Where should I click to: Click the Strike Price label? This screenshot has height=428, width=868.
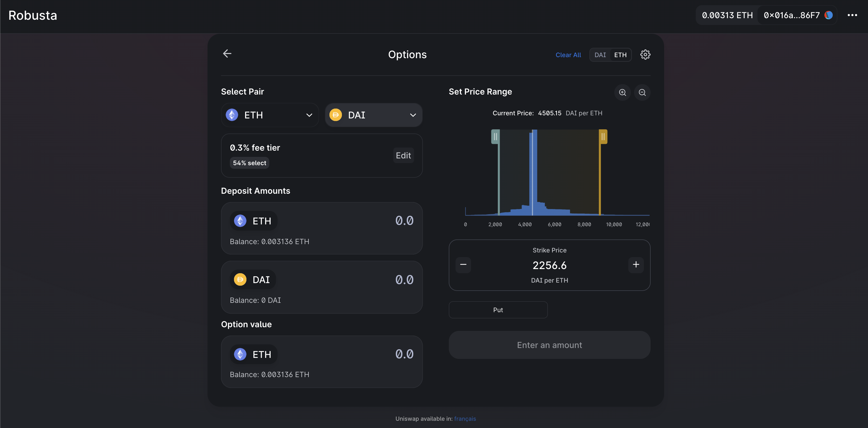point(549,250)
